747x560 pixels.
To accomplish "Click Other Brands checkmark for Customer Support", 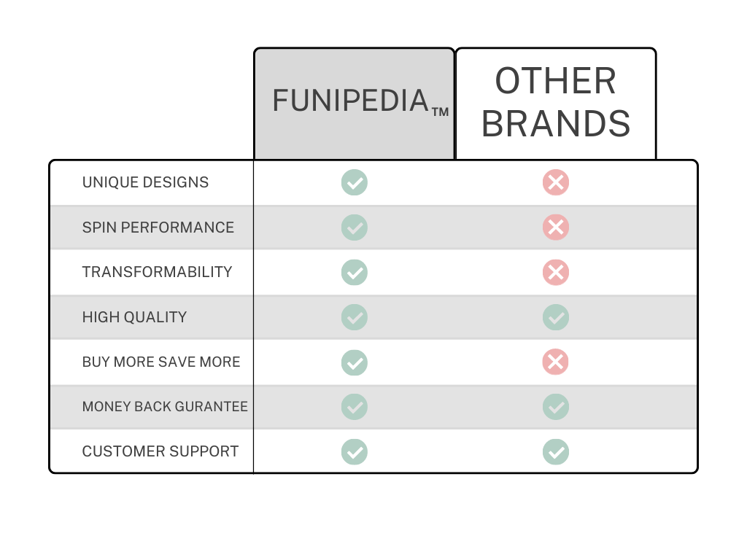I will click(x=556, y=452).
